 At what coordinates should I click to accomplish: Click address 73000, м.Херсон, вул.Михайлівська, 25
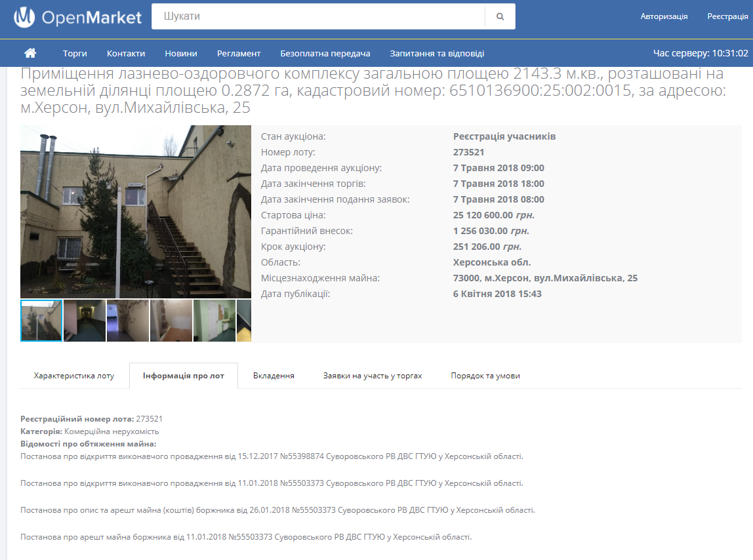pos(545,278)
